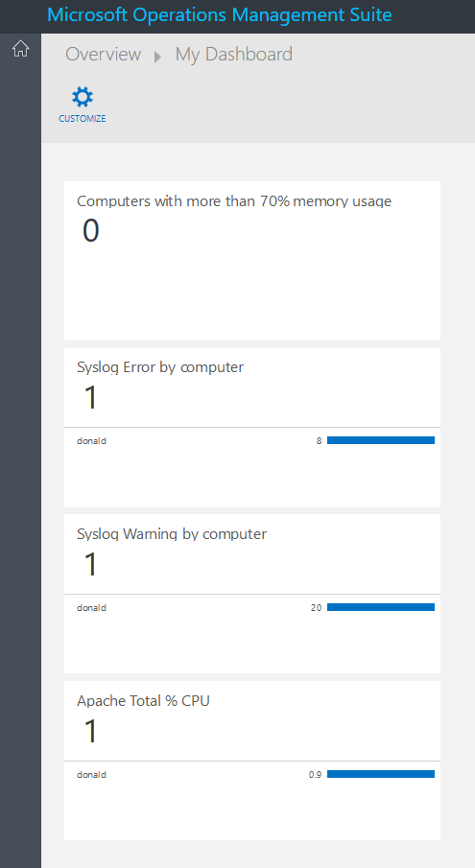Click the My Dashboard breadcrumb
Screen dimensions: 475x868
coord(233,55)
